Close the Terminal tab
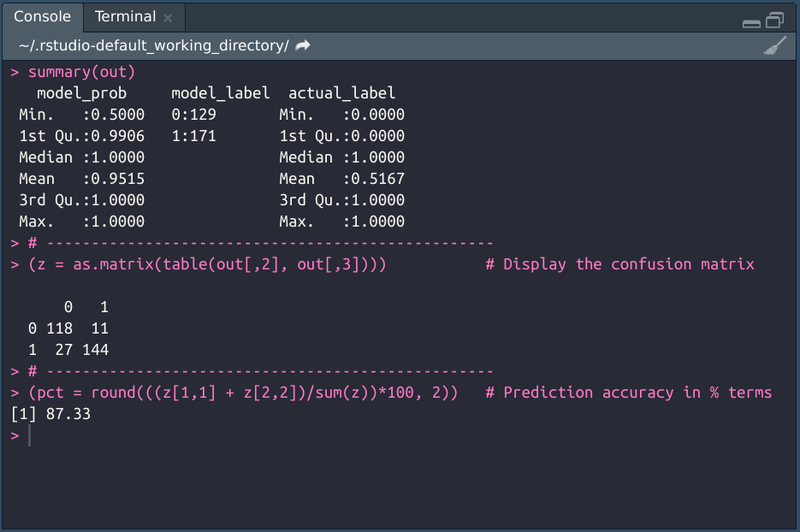Viewport: 800px width, 532px height. coord(168,18)
